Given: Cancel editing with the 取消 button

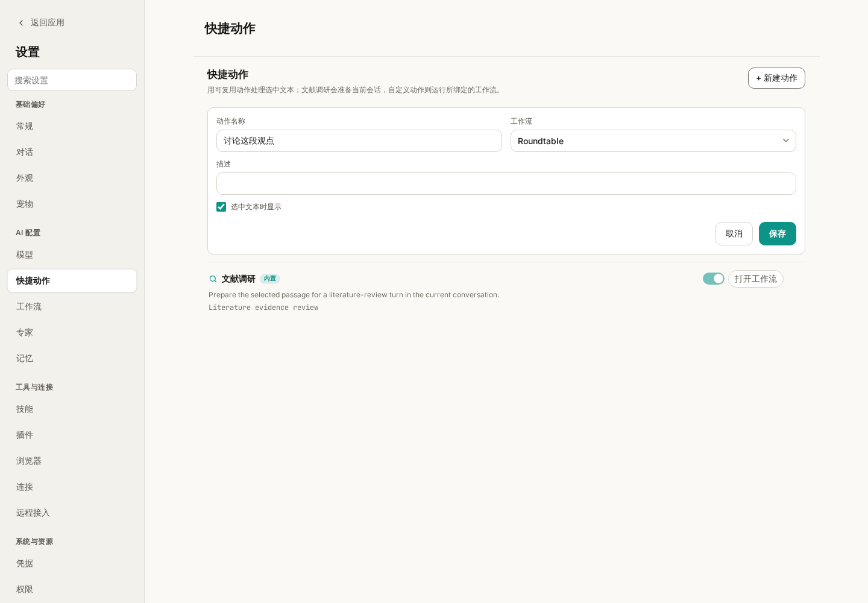Looking at the screenshot, I should pos(734,234).
